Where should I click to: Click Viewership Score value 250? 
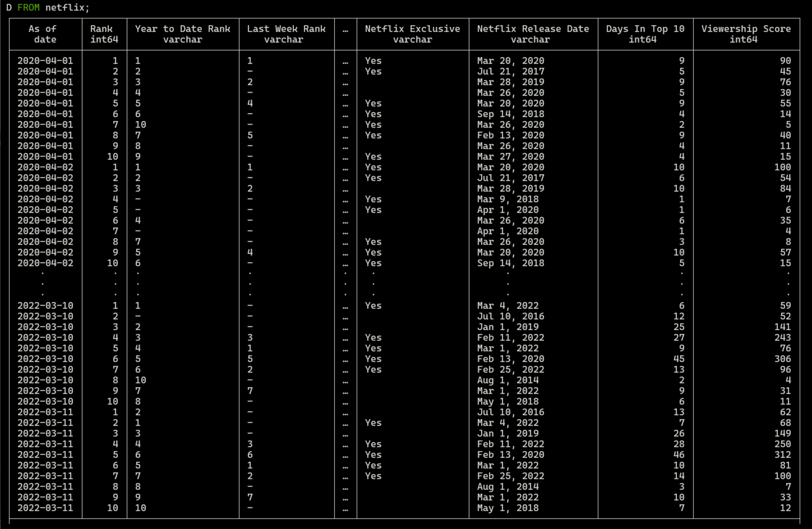coord(782,444)
